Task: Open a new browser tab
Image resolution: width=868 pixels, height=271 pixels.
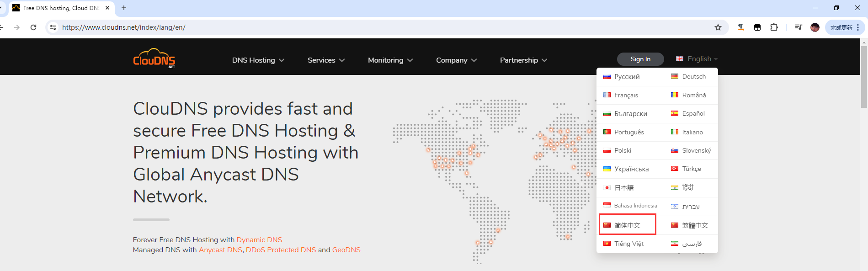Action: pyautogui.click(x=124, y=8)
